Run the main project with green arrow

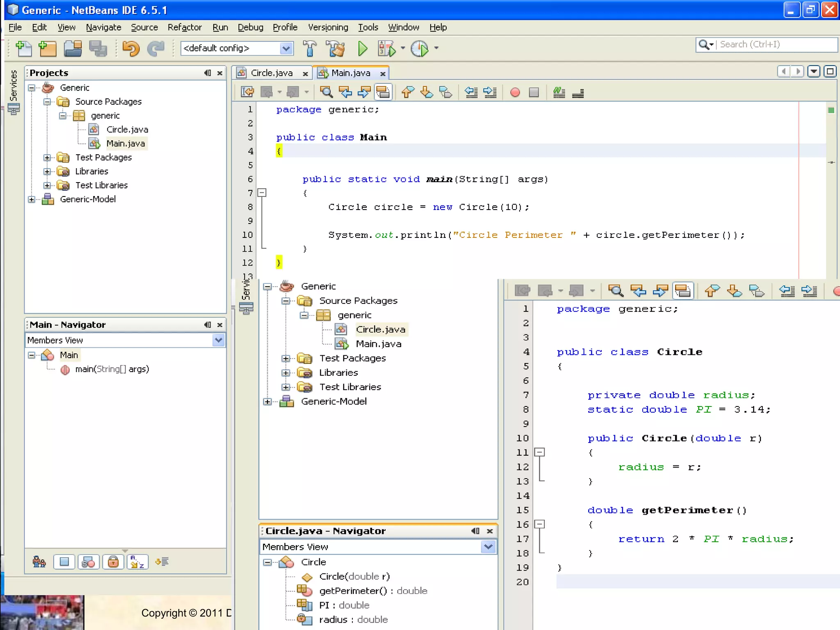click(x=363, y=48)
